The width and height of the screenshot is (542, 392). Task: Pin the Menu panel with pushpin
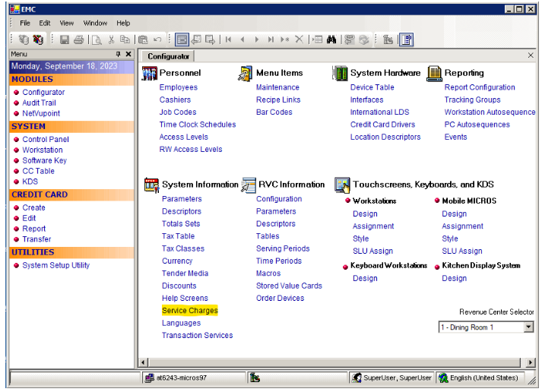pos(118,55)
